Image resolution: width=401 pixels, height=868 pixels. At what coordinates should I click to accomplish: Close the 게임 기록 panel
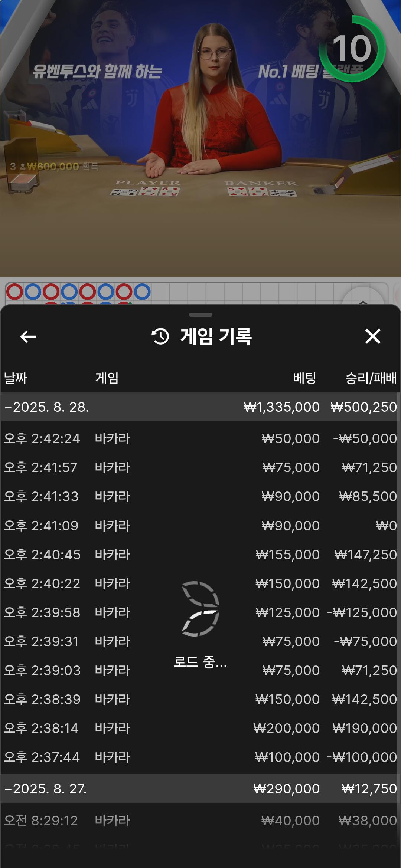point(372,336)
